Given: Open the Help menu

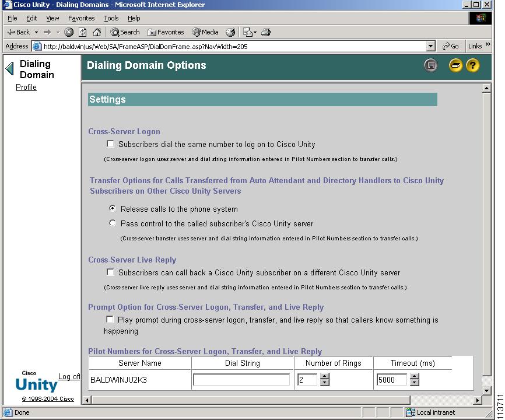Looking at the screenshot, I should [134, 18].
